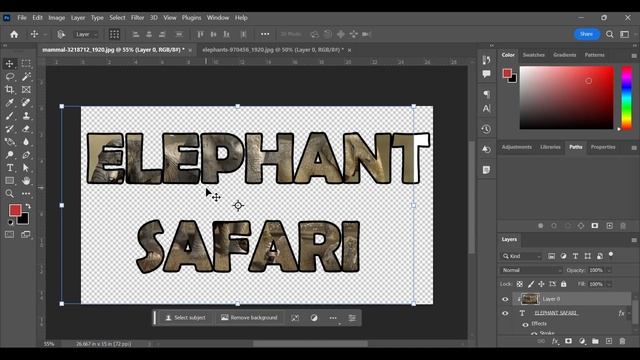Screen dimensions: 640x360
Task: Expand the Fill slider arrow
Action: point(609,284)
